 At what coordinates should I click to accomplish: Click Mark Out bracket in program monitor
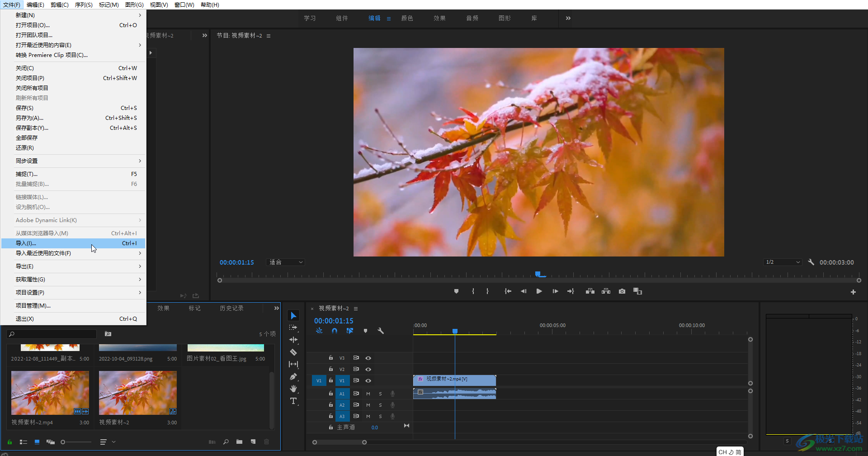(487, 291)
